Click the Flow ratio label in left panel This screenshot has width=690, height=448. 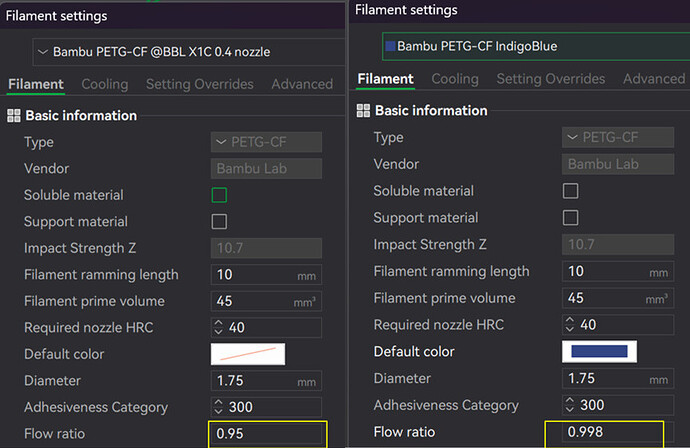(x=55, y=433)
